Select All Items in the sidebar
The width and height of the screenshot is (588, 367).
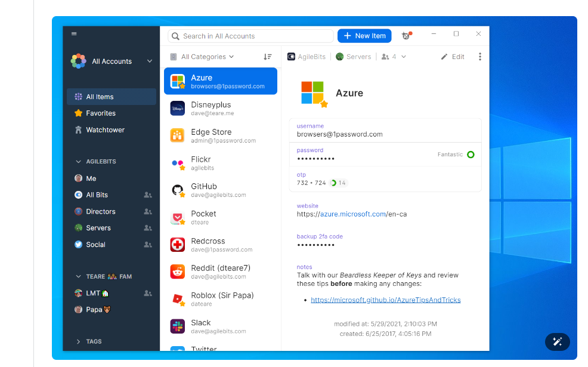[x=100, y=97]
